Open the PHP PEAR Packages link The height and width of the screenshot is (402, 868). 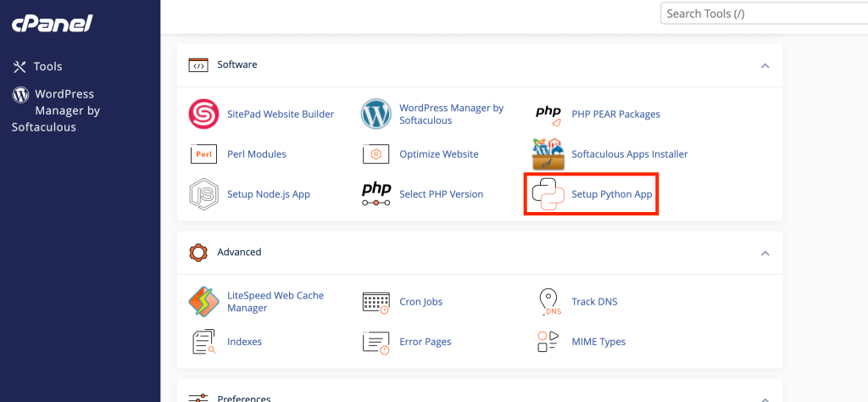click(615, 114)
